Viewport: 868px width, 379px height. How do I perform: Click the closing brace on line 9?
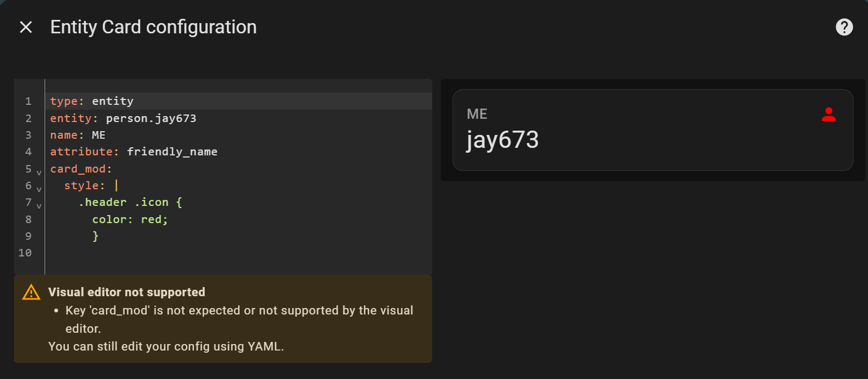coord(96,236)
